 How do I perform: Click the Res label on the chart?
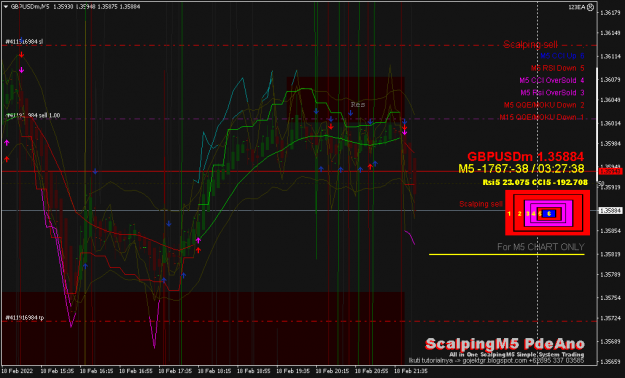coord(358,104)
